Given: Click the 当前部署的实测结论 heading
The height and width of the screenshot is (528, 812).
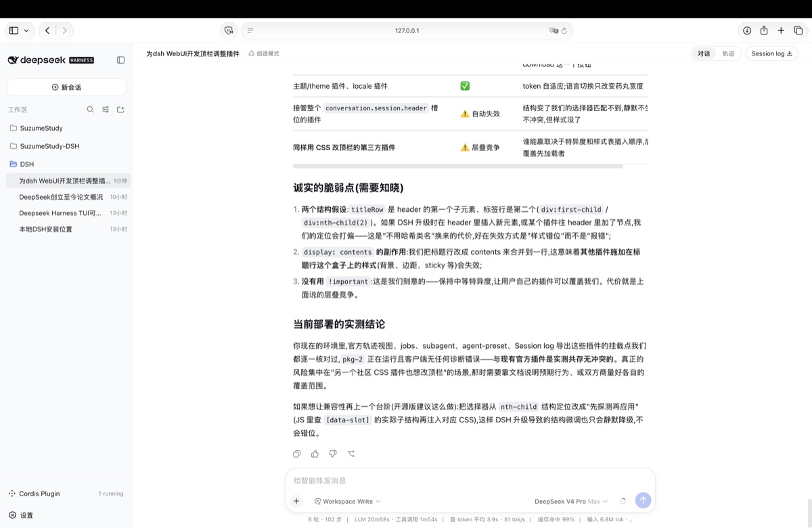Looking at the screenshot, I should pyautogui.click(x=339, y=324).
